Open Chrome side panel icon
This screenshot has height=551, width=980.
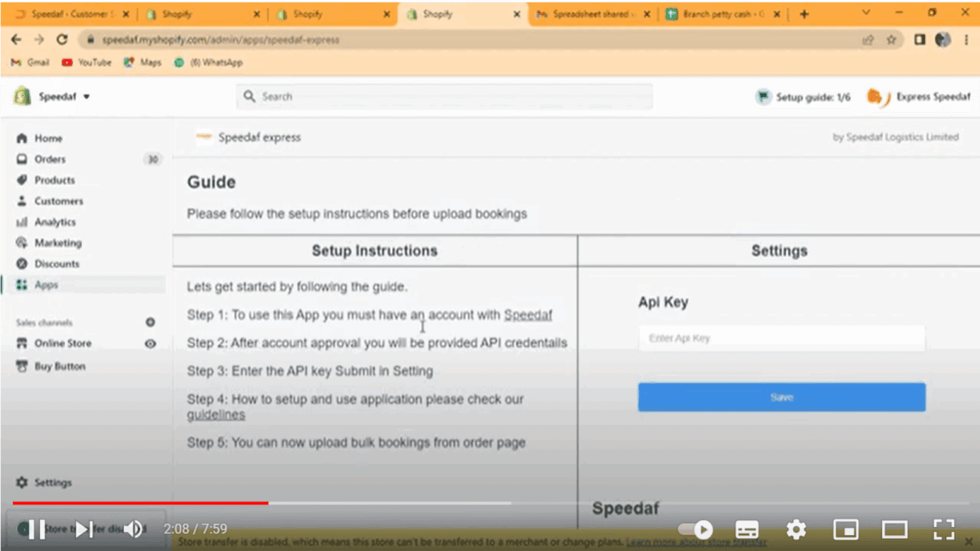919,40
